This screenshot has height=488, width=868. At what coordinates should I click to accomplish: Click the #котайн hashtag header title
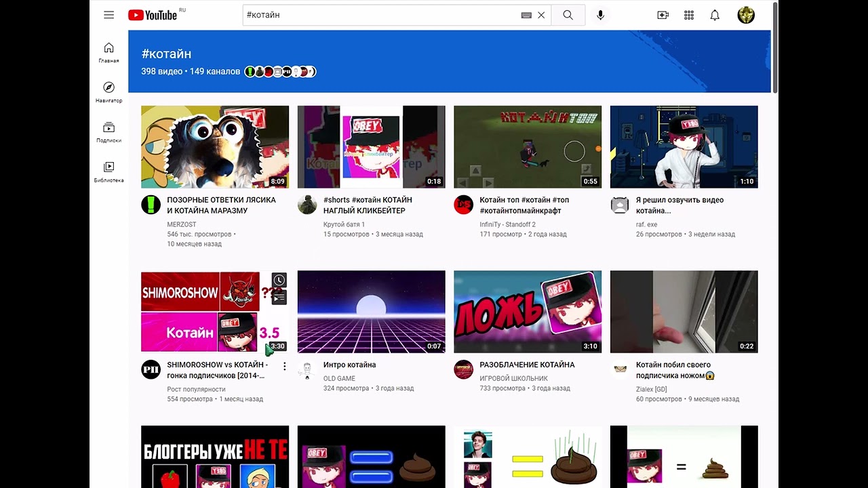tap(166, 54)
